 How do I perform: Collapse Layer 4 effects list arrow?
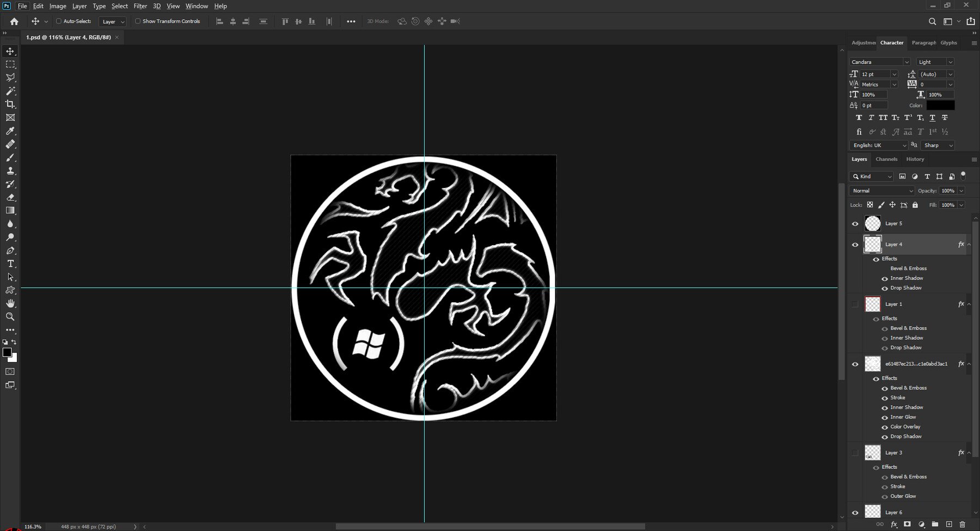click(x=969, y=245)
